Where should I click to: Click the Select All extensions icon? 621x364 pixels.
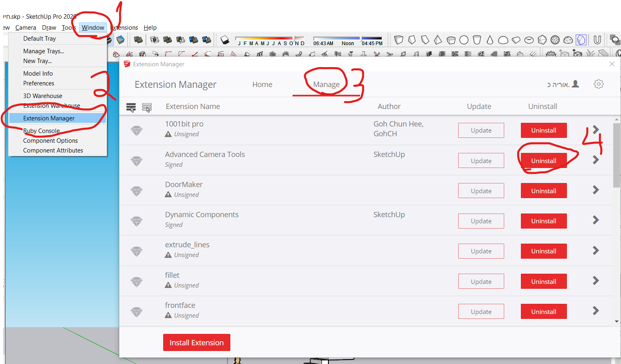tap(131, 107)
